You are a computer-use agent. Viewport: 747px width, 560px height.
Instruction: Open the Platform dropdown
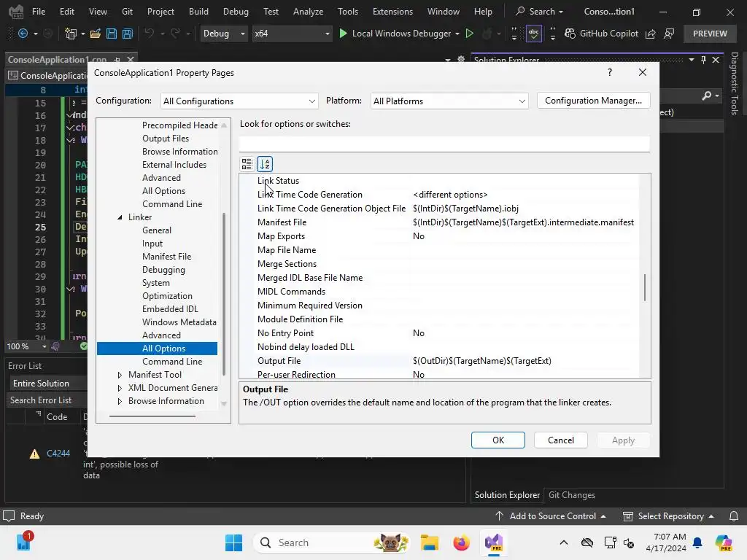click(449, 101)
